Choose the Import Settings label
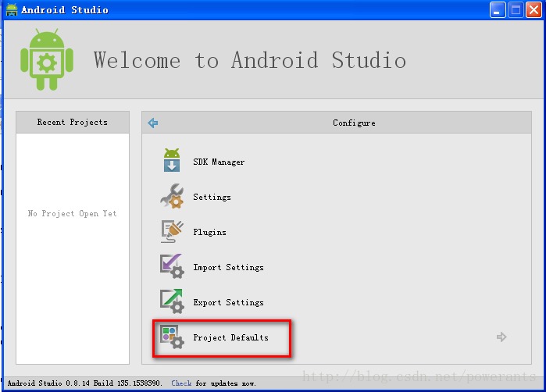This screenshot has height=392, width=546. pyautogui.click(x=228, y=267)
